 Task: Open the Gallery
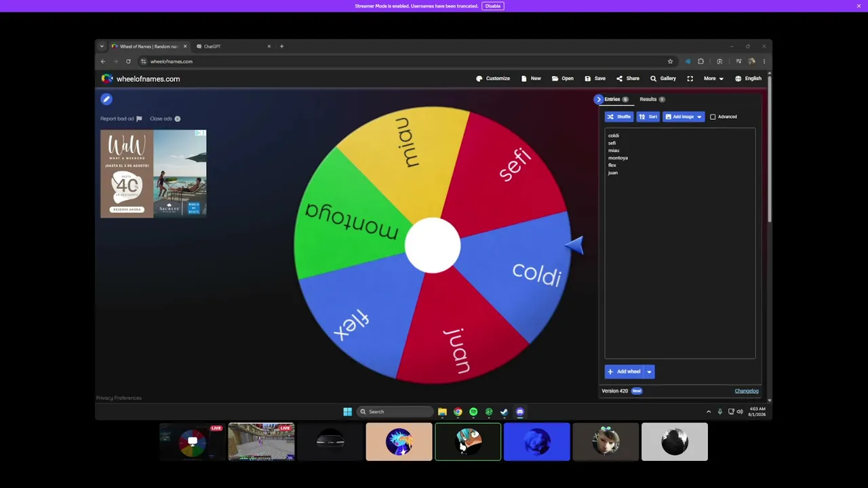pos(663,79)
